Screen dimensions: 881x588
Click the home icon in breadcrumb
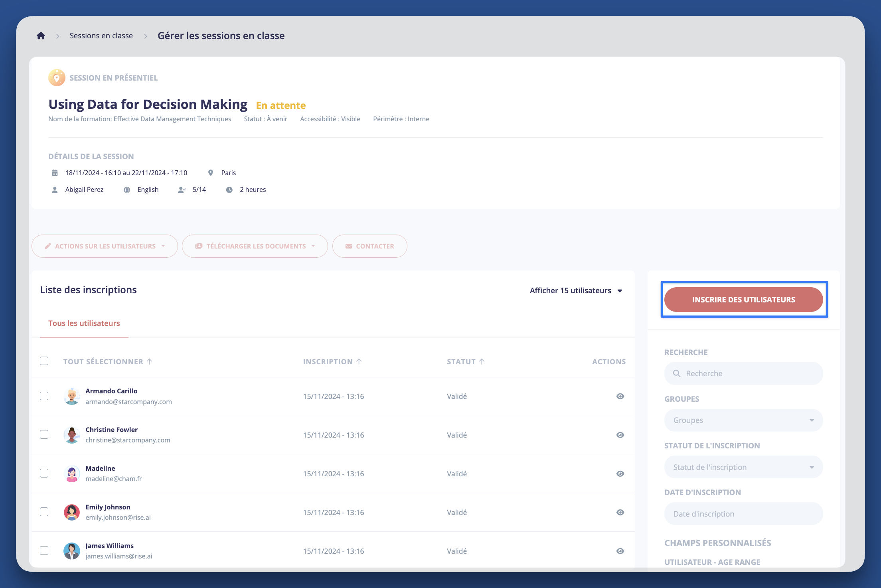click(x=41, y=36)
